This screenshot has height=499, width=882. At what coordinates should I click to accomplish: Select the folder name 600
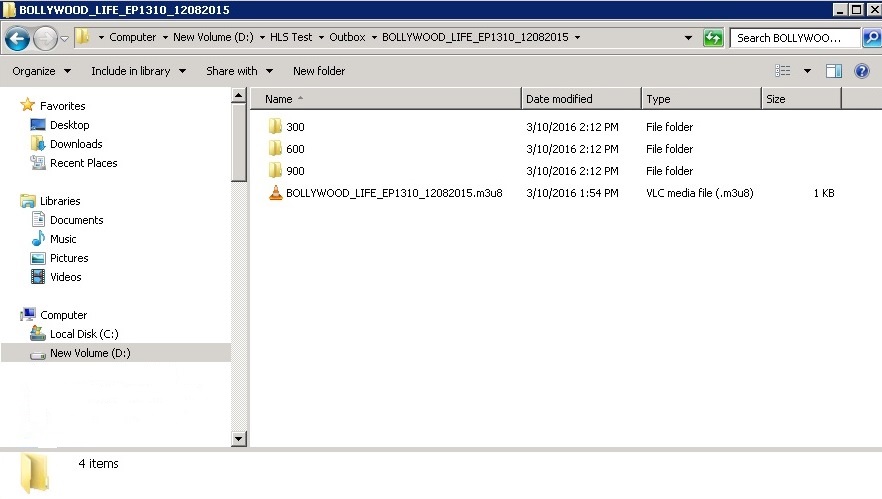pos(295,149)
